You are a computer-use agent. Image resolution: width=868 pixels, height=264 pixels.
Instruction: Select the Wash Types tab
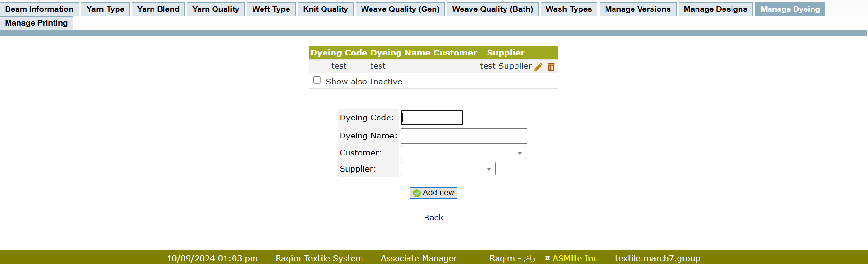(x=569, y=9)
